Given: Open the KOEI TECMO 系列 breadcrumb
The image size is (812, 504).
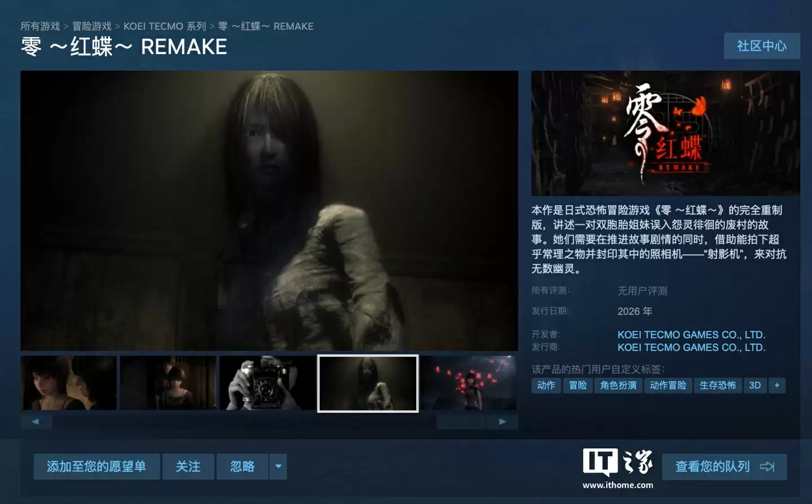Looking at the screenshot, I should [x=164, y=26].
